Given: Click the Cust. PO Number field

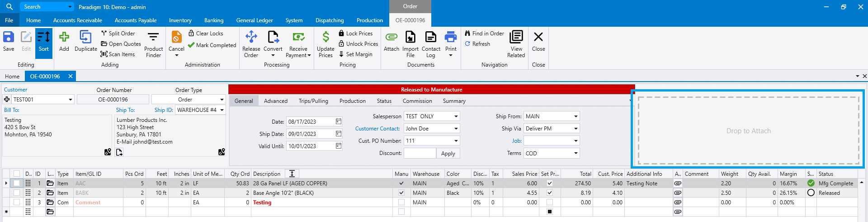Looking at the screenshot, I should [x=432, y=141].
